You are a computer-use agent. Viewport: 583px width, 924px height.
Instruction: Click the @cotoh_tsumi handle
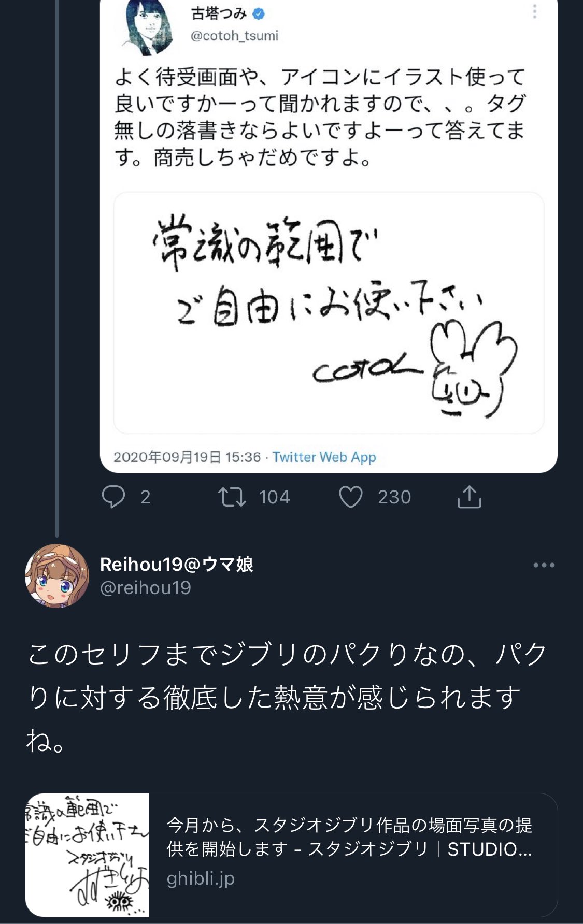coord(234,36)
